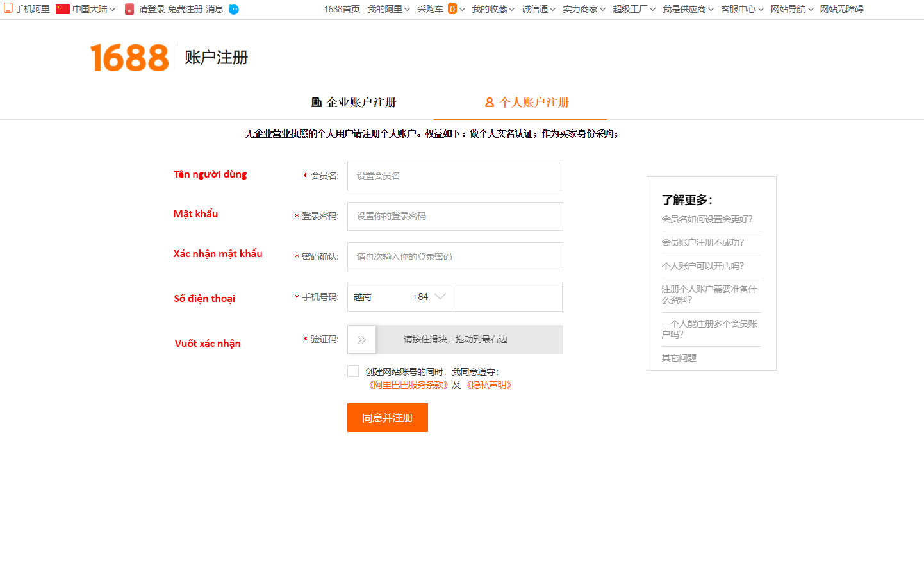Viewport: 924px width, 586px height.
Task: Click the 了解更多 heading
Action: click(687, 200)
